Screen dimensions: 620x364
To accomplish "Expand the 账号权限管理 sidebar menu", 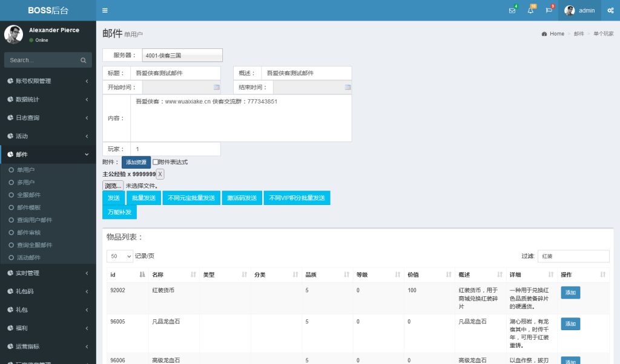I will click(x=48, y=81).
